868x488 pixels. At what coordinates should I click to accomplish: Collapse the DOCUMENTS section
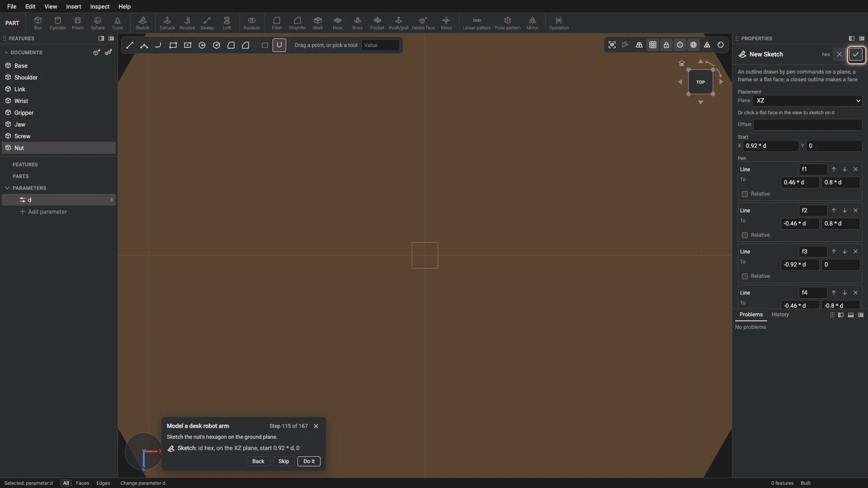click(6, 53)
